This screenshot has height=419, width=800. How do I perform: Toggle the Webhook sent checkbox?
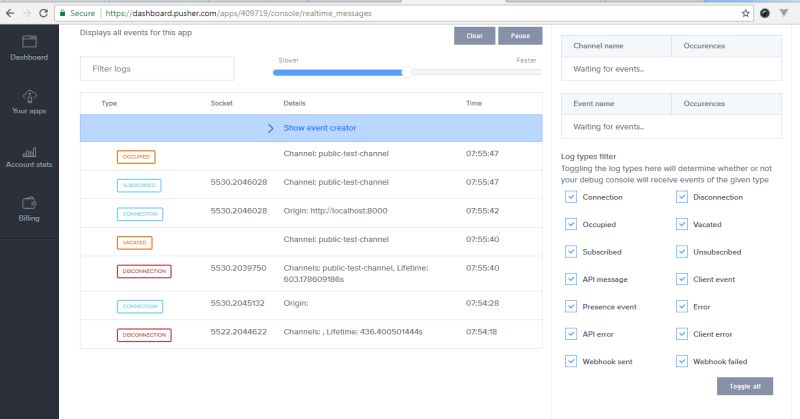point(571,361)
